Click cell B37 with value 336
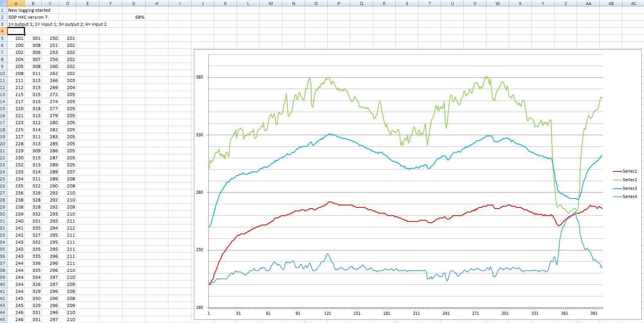The image size is (644, 323). tap(34, 263)
